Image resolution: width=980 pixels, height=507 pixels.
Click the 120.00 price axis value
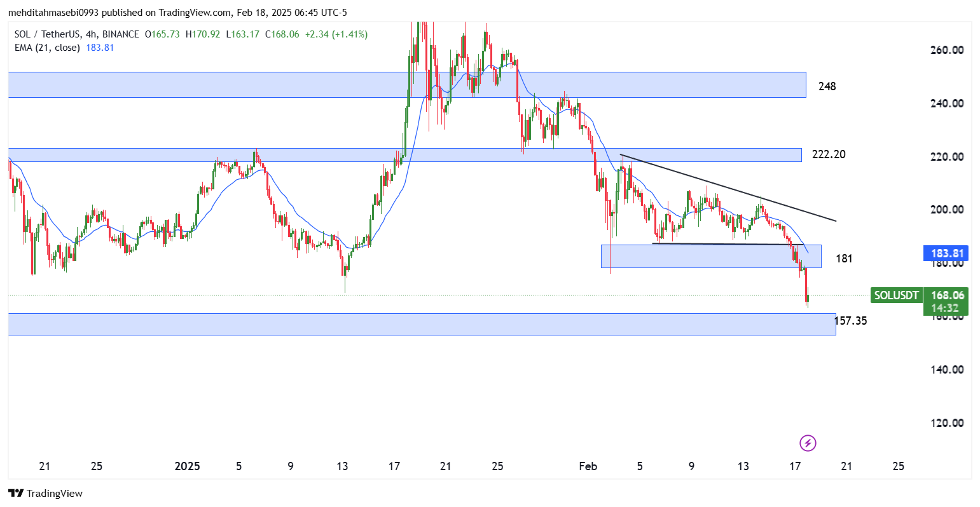(x=946, y=423)
